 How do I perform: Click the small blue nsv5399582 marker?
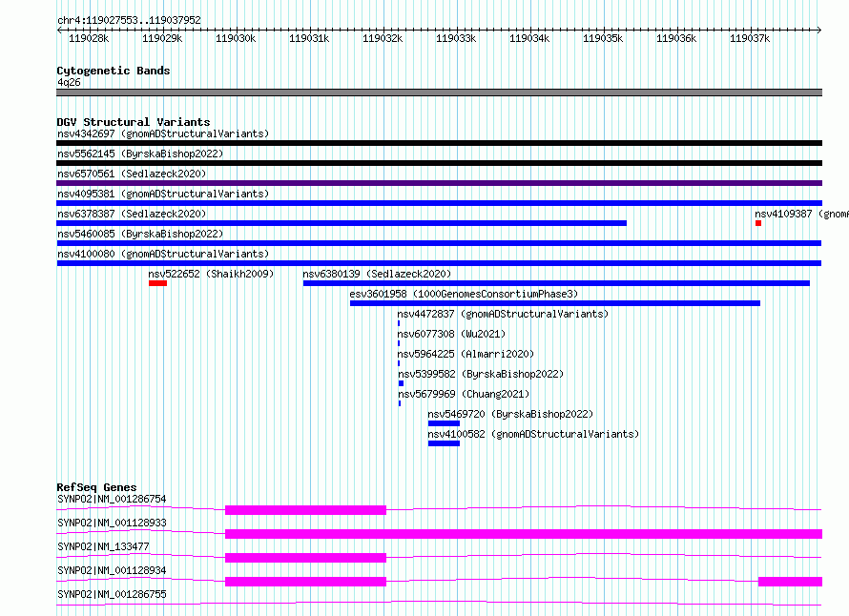pyautogui.click(x=402, y=383)
